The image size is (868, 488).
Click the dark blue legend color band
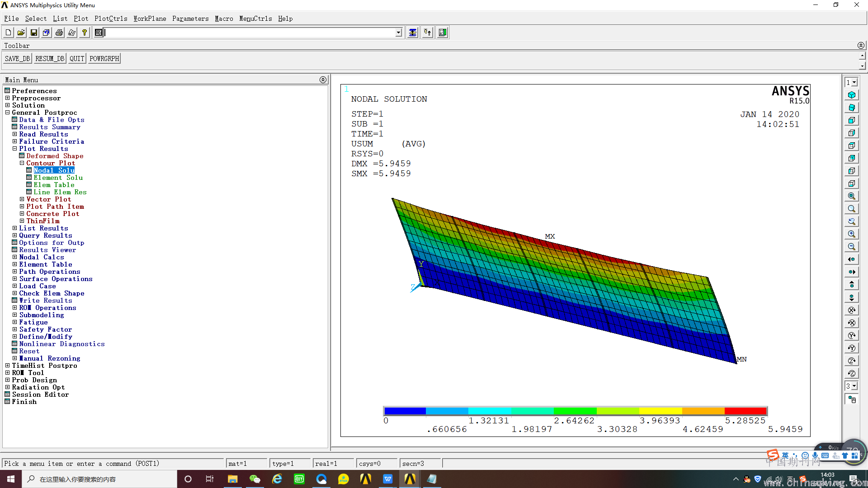click(x=405, y=411)
